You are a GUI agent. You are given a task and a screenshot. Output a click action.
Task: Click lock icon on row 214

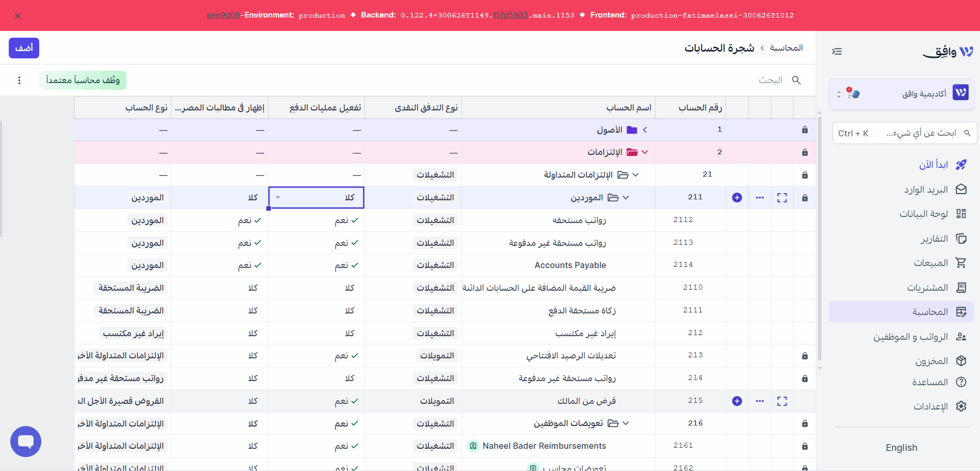805,379
